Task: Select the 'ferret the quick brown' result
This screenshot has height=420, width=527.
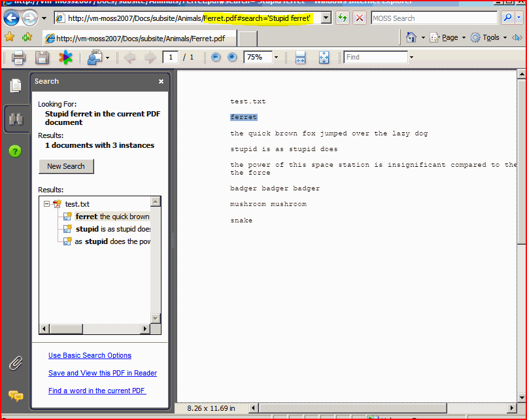Action: [x=112, y=217]
